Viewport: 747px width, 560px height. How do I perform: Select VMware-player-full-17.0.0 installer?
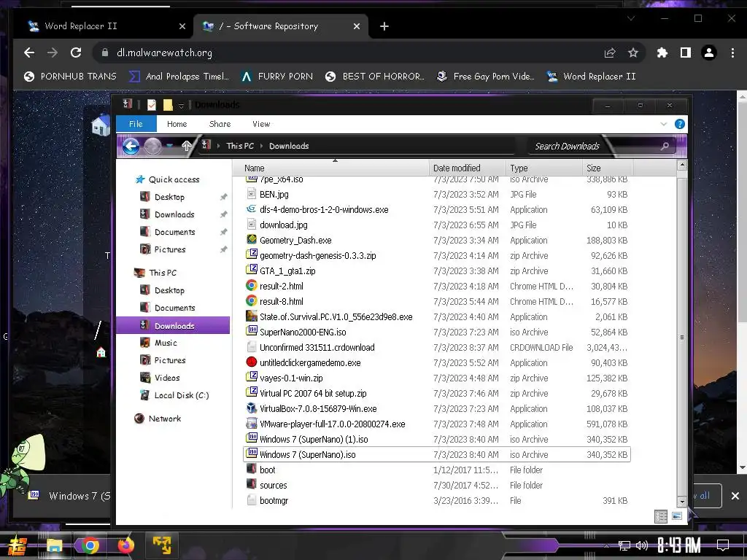click(x=332, y=424)
